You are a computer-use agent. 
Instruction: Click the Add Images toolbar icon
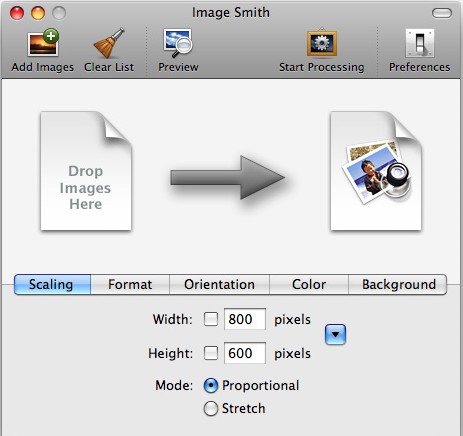43,42
